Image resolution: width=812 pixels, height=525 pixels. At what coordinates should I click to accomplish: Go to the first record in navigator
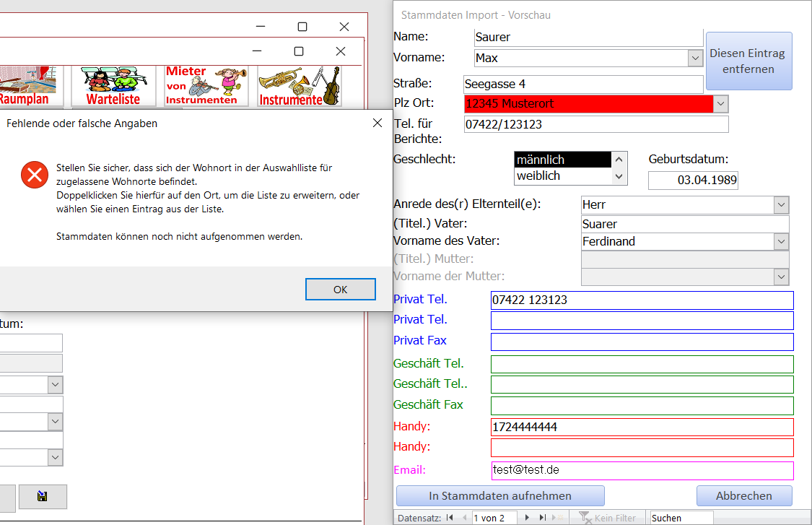[x=450, y=518]
